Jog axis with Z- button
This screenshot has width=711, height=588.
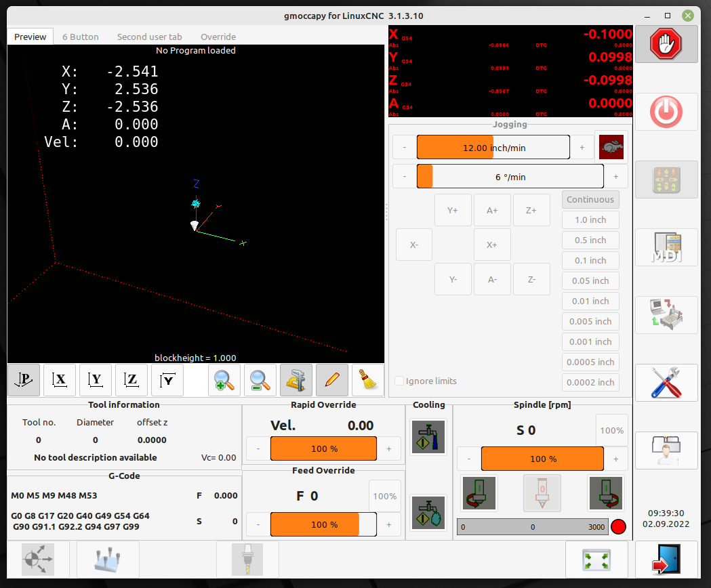click(x=531, y=280)
